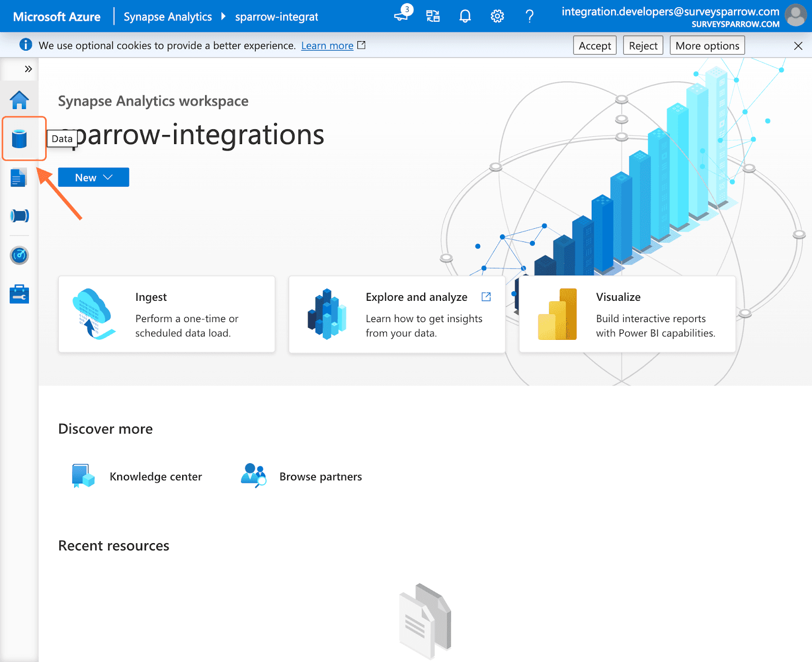Open the account profile avatar
This screenshot has height=662, width=812.
(795, 15)
